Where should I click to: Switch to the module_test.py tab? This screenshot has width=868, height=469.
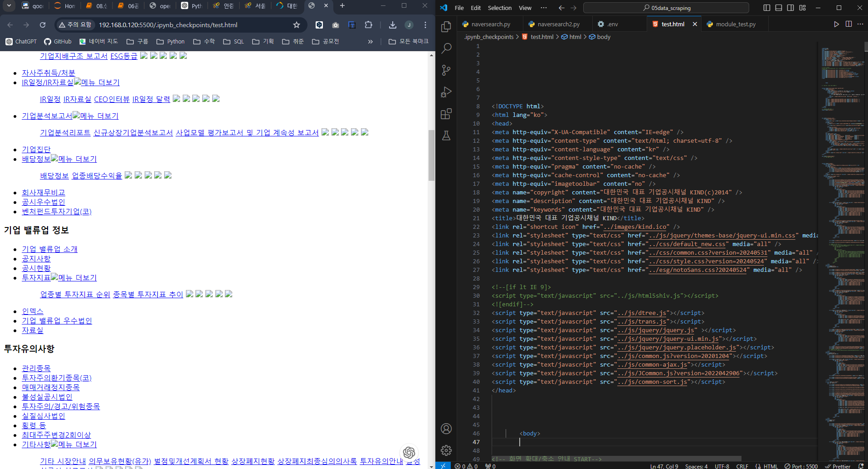click(x=735, y=24)
